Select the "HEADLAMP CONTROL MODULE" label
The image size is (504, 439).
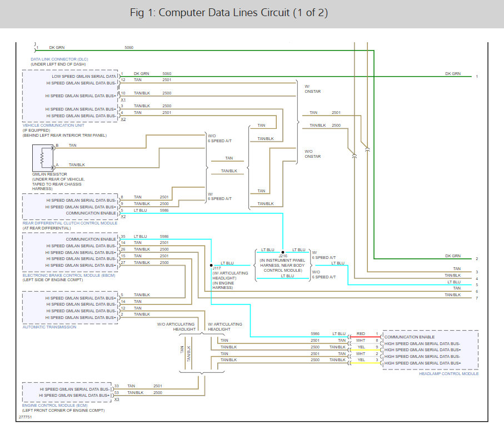(449, 374)
